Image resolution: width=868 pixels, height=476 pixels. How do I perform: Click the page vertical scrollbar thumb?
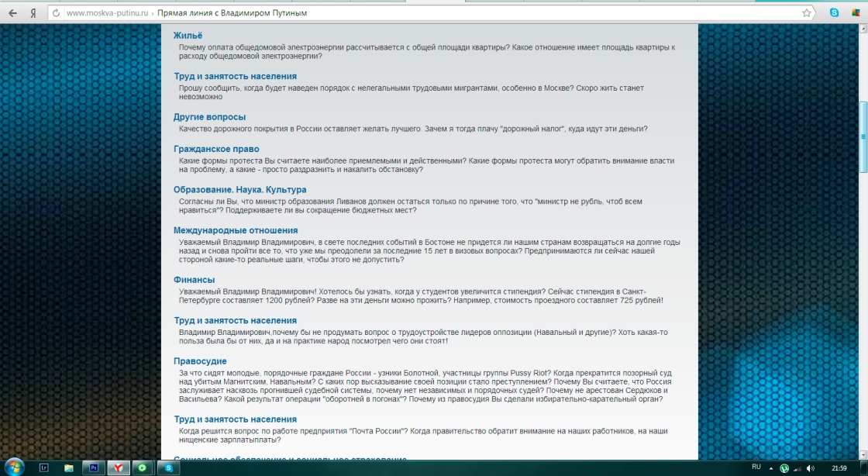(863, 137)
